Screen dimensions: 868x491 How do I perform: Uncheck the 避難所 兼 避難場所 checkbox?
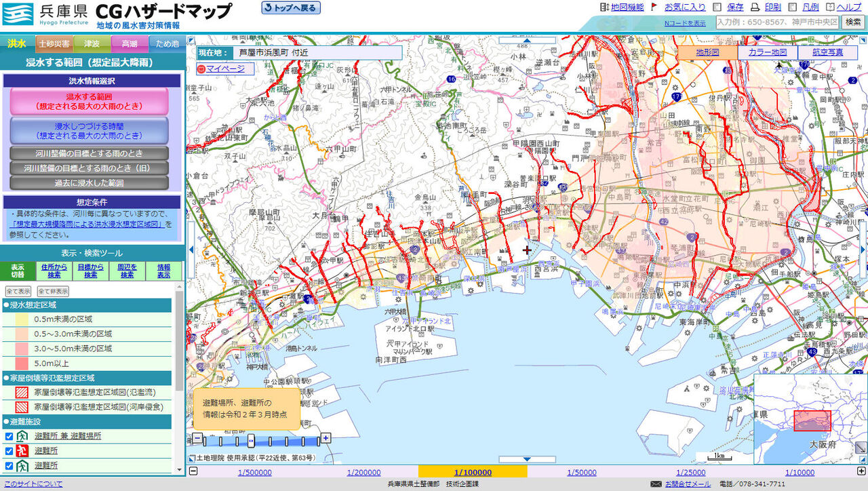(x=9, y=436)
